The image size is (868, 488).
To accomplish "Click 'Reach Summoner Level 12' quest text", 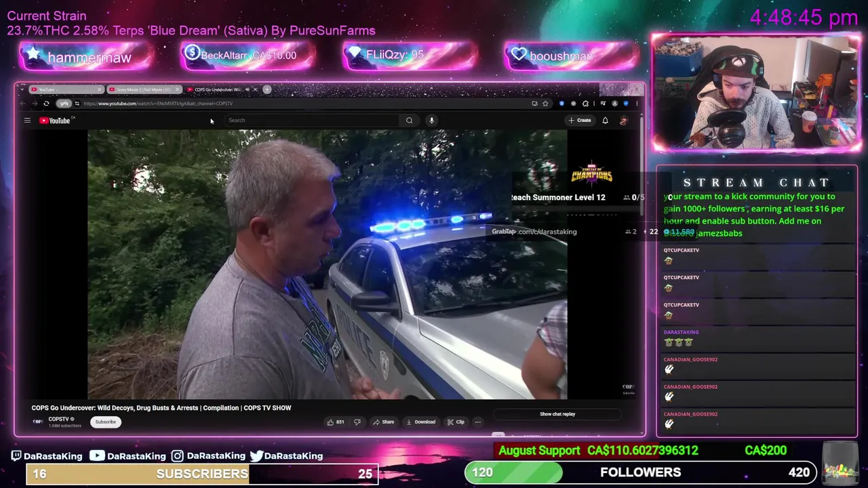I will tap(557, 197).
